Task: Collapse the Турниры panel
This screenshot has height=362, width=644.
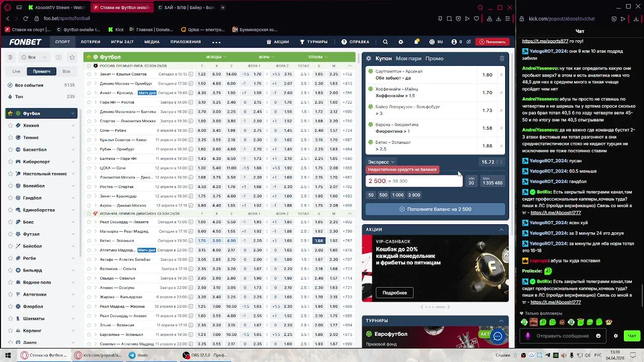Action: pyautogui.click(x=501, y=321)
